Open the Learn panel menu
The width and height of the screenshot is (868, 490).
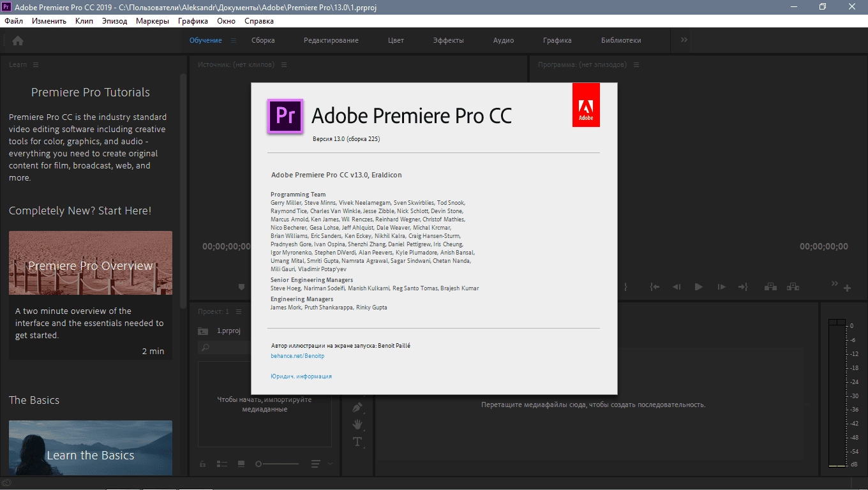(36, 64)
